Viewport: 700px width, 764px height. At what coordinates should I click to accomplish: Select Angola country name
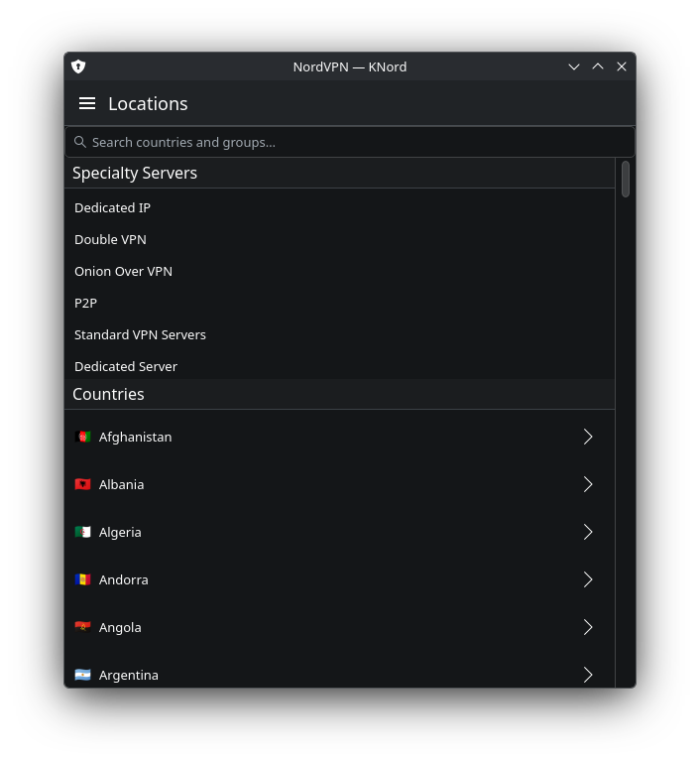pyautogui.click(x=120, y=627)
